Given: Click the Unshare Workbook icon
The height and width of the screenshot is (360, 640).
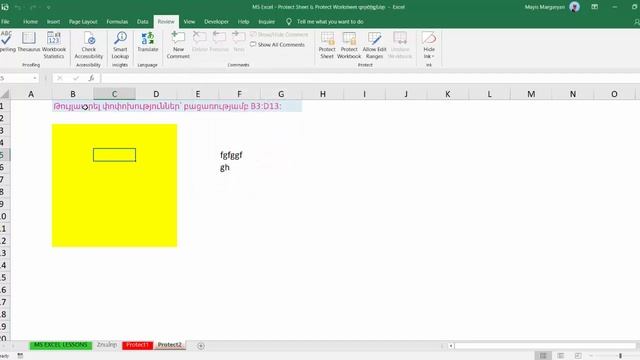Looking at the screenshot, I should (400, 45).
